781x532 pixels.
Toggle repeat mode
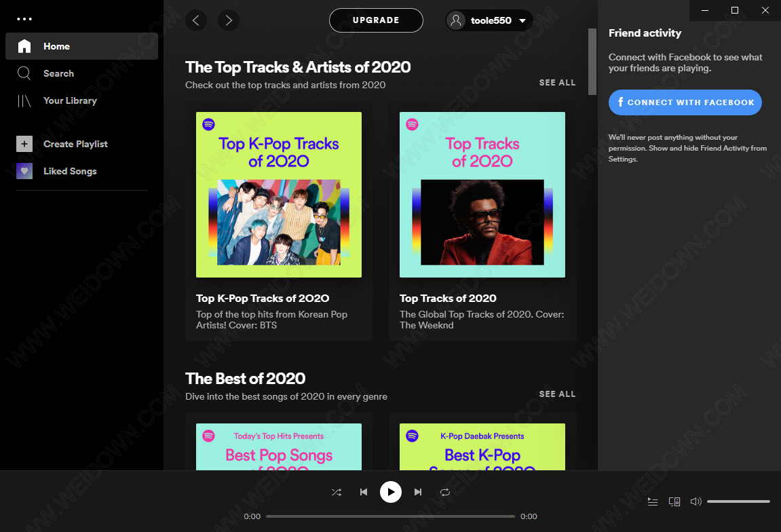pos(445,492)
